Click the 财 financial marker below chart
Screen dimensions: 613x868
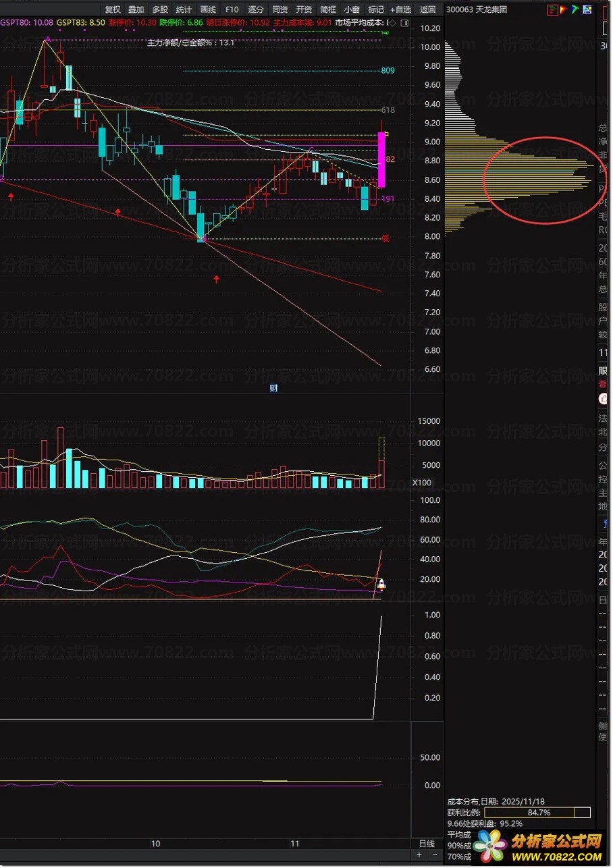(273, 388)
